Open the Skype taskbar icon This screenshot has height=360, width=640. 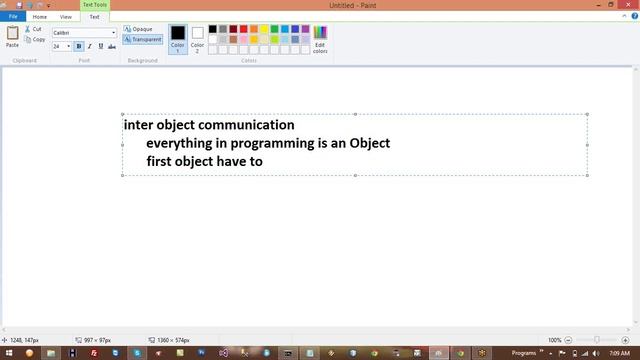(137, 353)
